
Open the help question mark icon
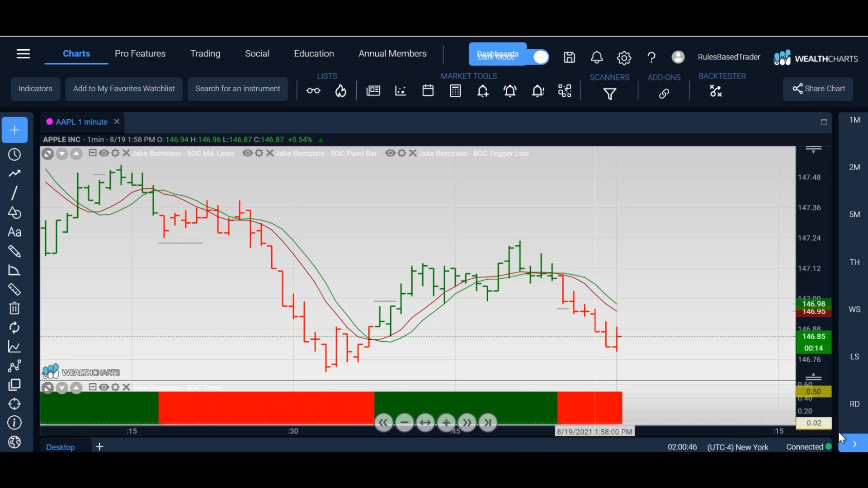click(x=651, y=57)
